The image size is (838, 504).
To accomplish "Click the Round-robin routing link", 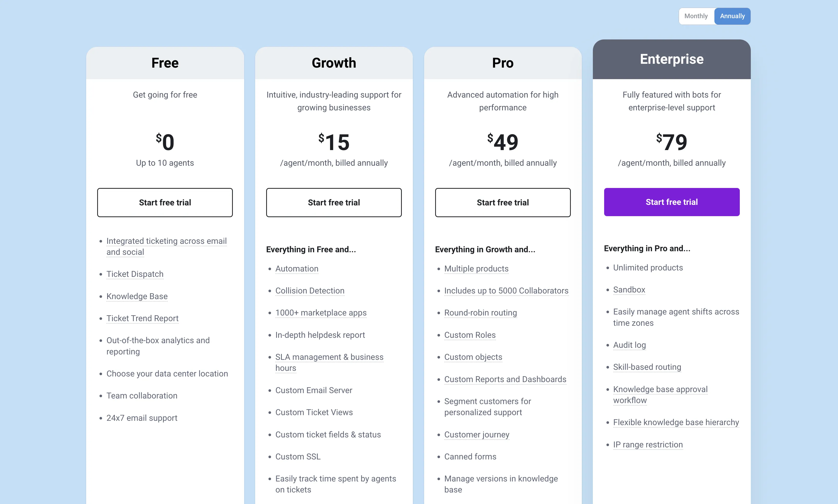I will point(480,313).
